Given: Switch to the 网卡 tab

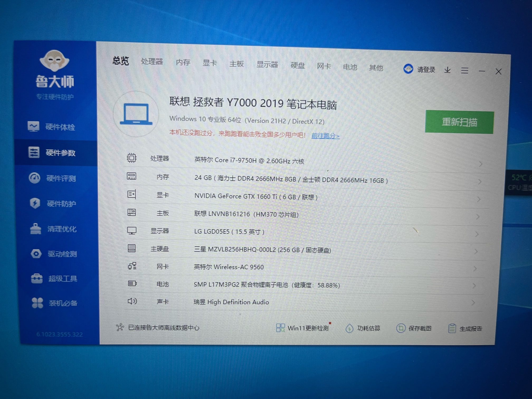Looking at the screenshot, I should pyautogui.click(x=324, y=66).
